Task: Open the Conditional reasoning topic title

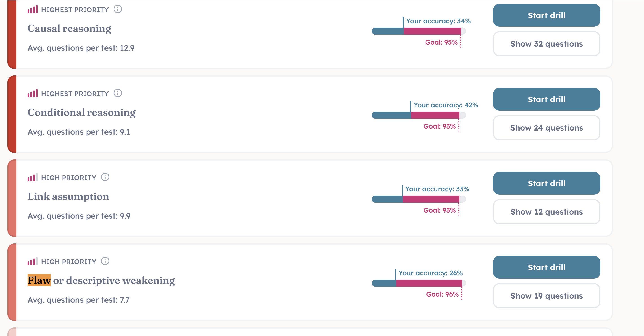Action: (82, 113)
